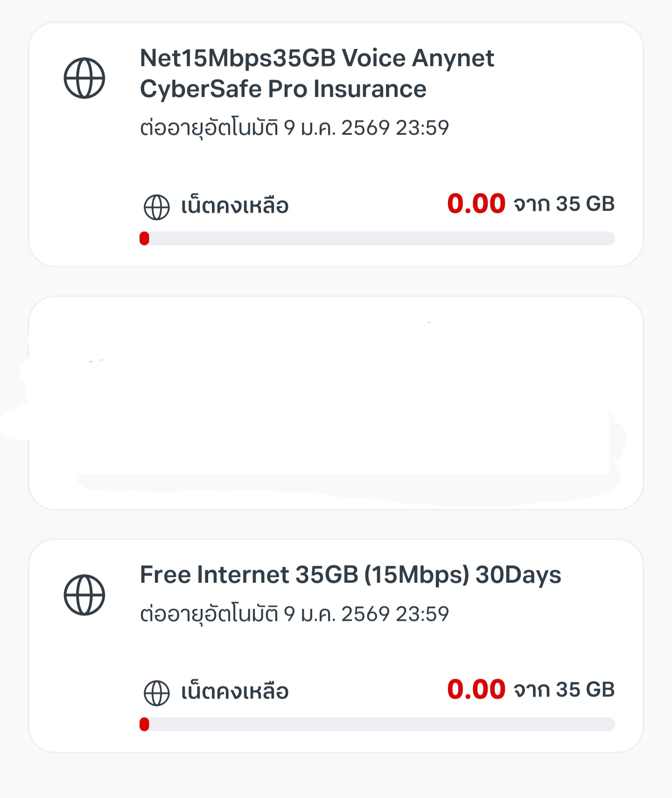Select the CyberSafe Pro Insurance text line
This screenshot has width=672, height=798.
click(x=283, y=89)
